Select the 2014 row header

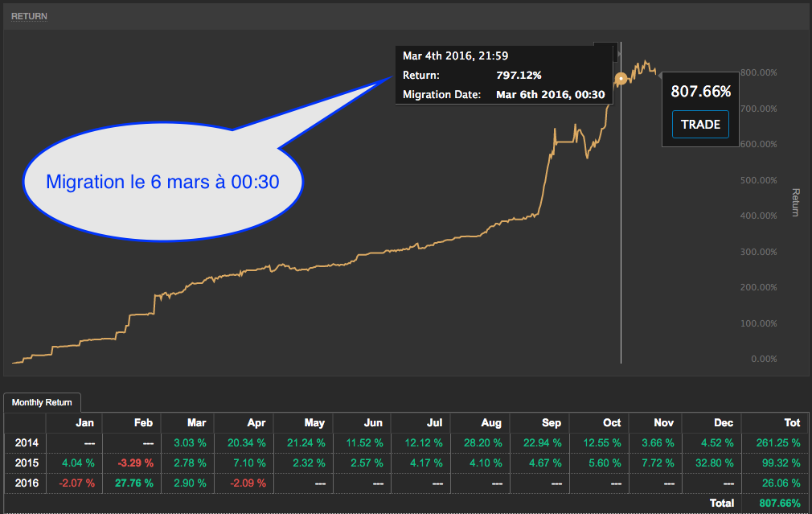click(x=25, y=442)
